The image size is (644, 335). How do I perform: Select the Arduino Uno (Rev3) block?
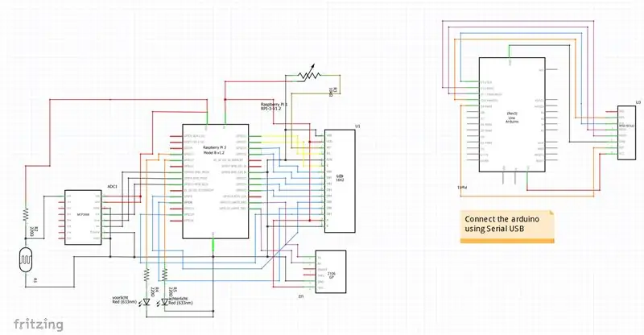(512, 114)
